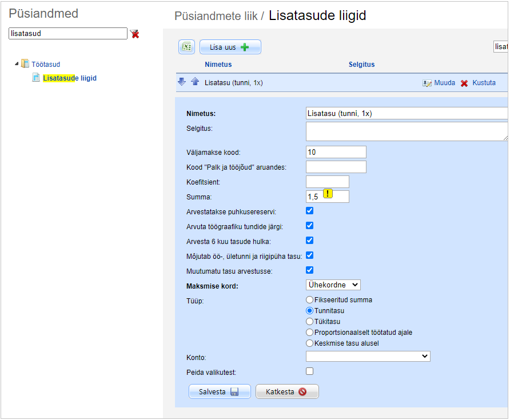The height and width of the screenshot is (420, 510).
Task: Move Lisatasu row up with arrow icon
Action: pyautogui.click(x=195, y=82)
